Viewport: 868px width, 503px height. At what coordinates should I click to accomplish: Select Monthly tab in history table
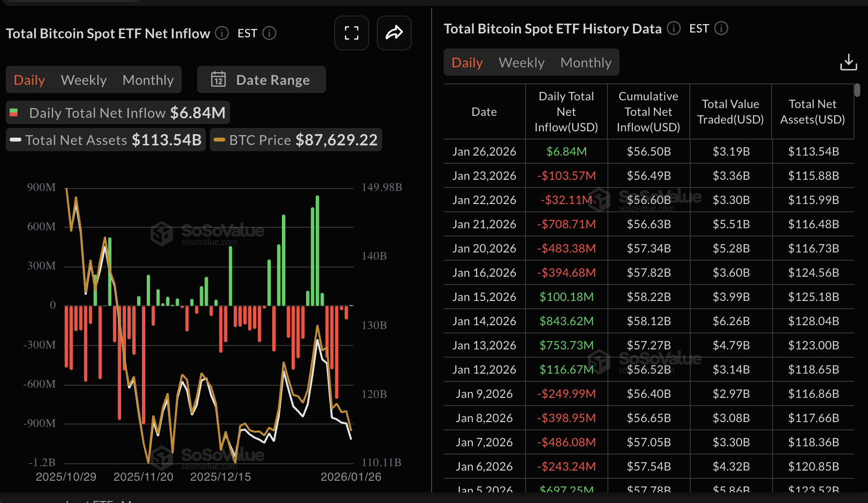pos(586,63)
